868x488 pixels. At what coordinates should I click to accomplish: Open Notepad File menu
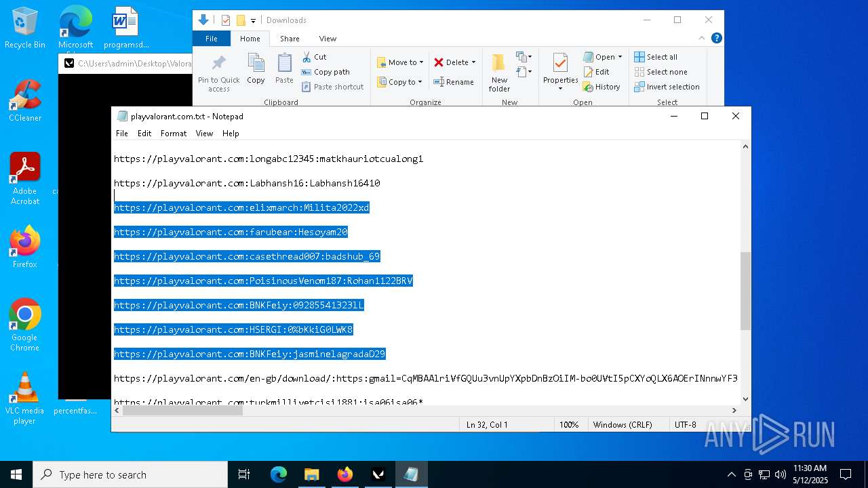click(x=122, y=134)
